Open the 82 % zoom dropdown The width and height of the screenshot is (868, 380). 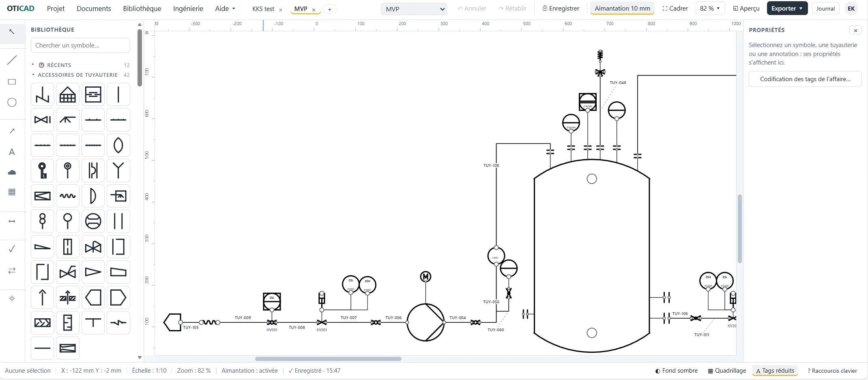[710, 8]
